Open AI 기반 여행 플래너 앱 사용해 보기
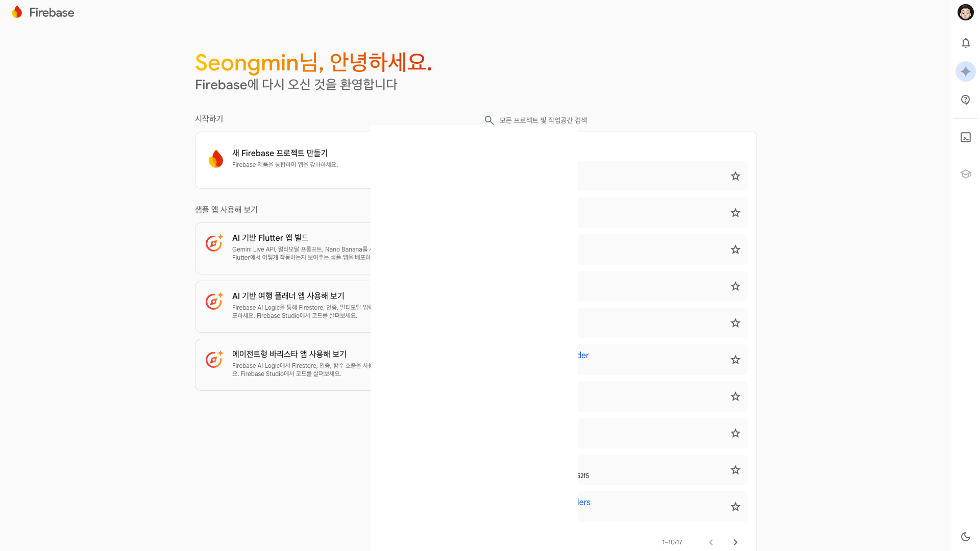 point(283,307)
